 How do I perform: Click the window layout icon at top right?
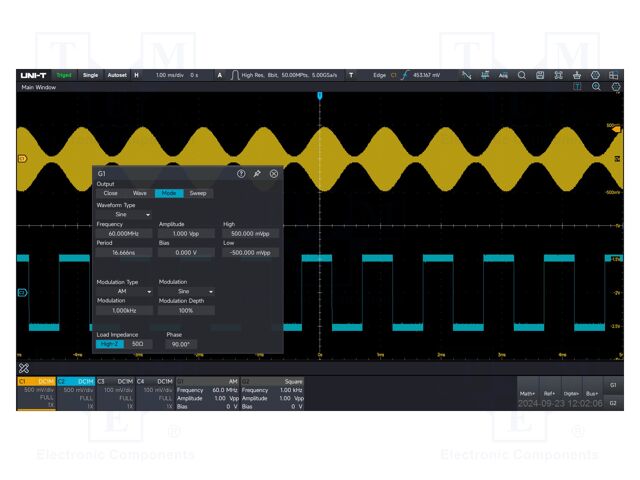coord(613,75)
